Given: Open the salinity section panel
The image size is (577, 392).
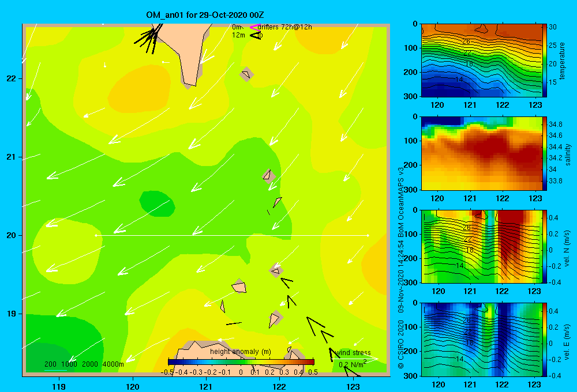Looking at the screenshot, I should tap(481, 154).
